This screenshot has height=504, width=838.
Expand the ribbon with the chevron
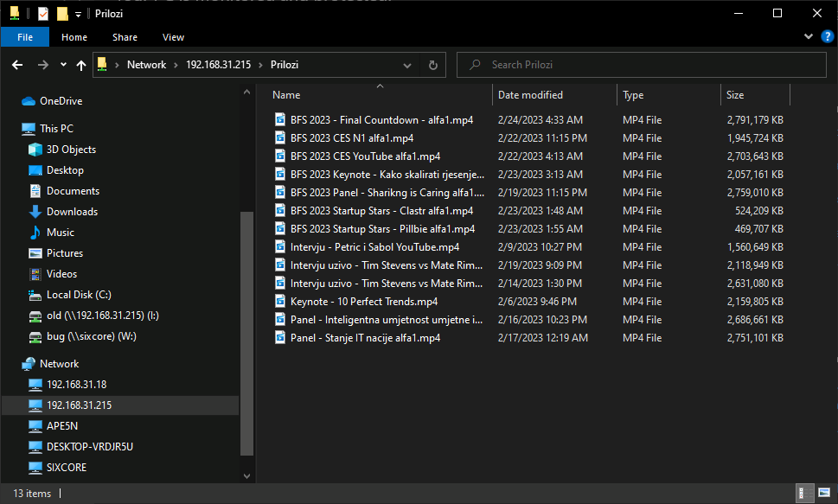(808, 37)
